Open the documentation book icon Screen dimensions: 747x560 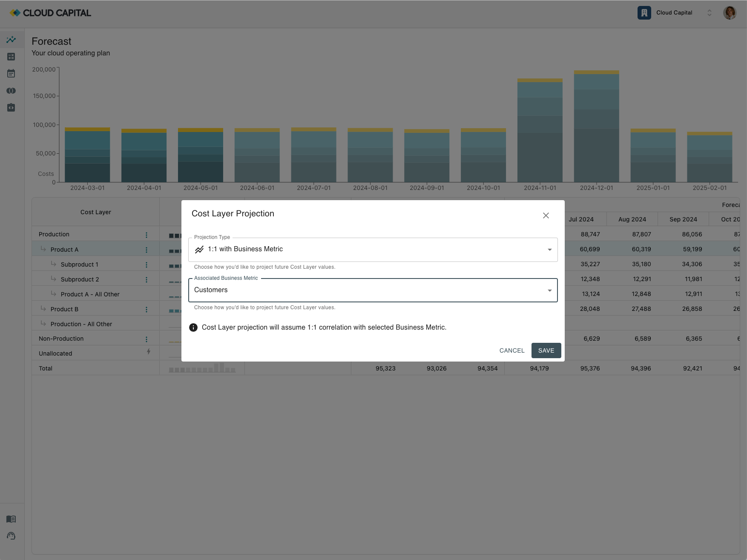pos(11,519)
